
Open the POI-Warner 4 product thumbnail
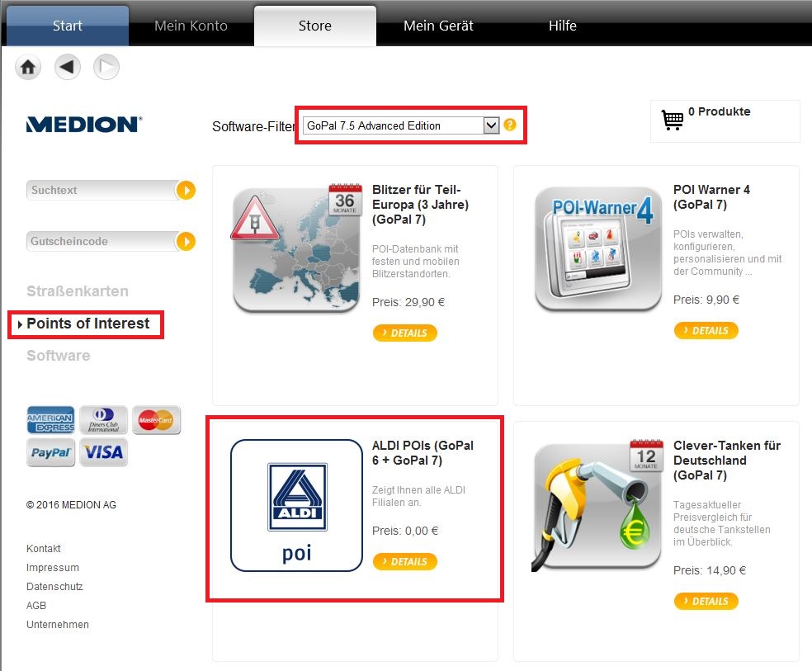click(598, 249)
